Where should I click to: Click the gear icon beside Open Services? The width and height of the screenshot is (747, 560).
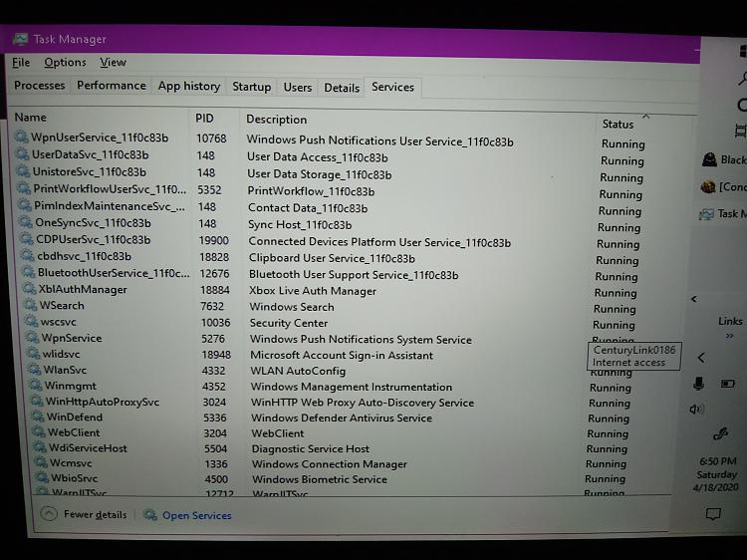tap(150, 515)
